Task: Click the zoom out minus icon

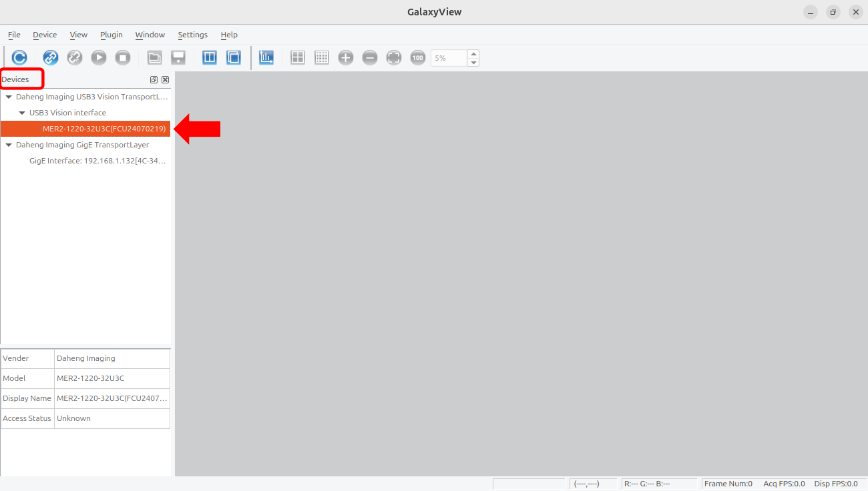Action: click(x=370, y=58)
